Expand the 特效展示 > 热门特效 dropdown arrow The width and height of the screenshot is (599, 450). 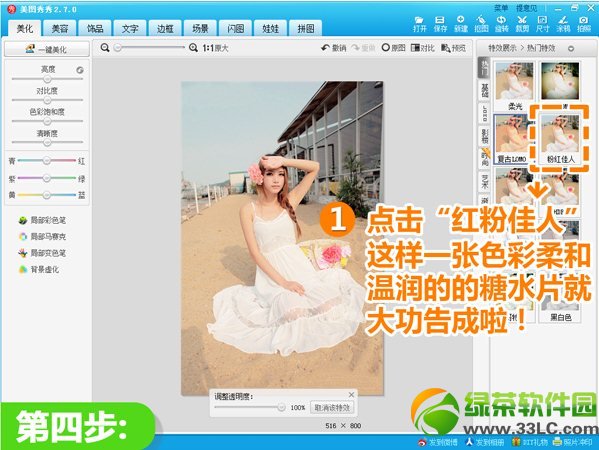click(x=571, y=49)
